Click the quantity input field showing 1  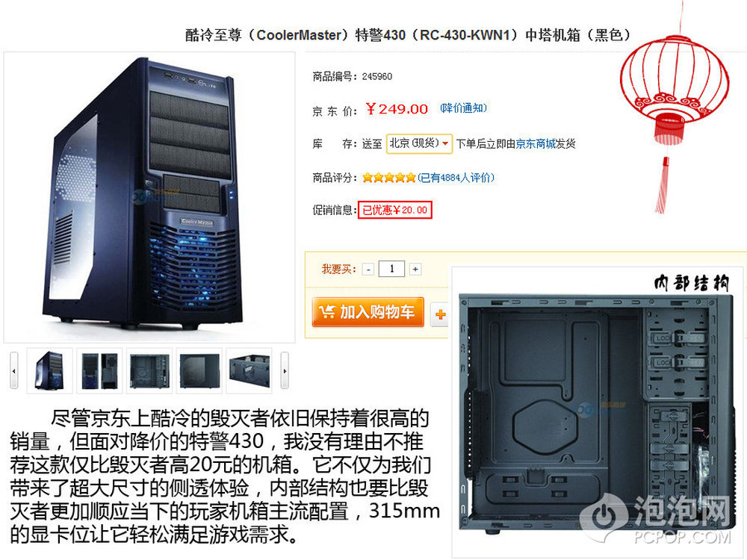tap(391, 269)
